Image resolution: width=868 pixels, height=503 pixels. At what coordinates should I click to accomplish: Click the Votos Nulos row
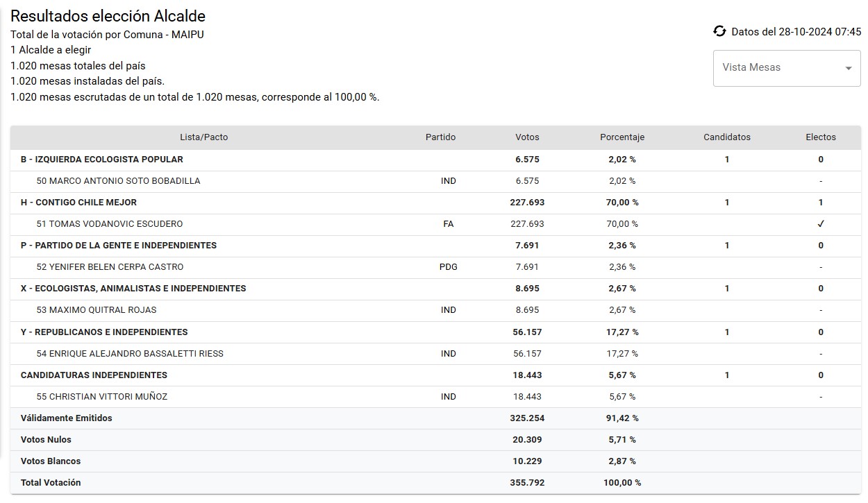[46, 440]
